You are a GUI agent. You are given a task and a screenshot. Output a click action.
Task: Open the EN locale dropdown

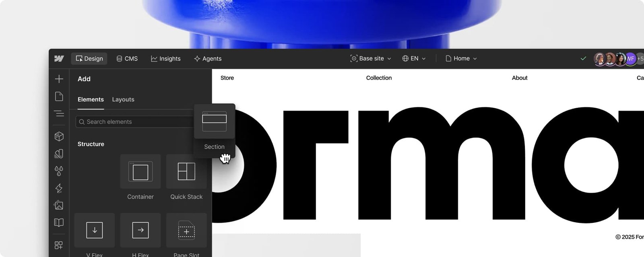pyautogui.click(x=414, y=59)
